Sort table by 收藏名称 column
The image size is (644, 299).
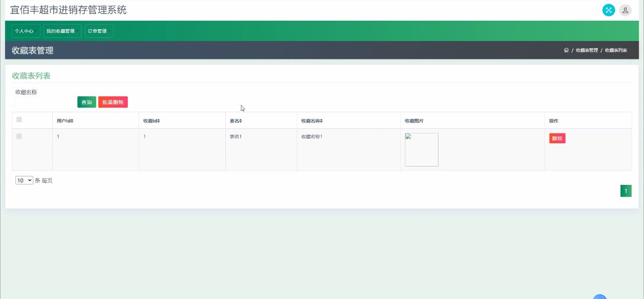click(x=312, y=121)
